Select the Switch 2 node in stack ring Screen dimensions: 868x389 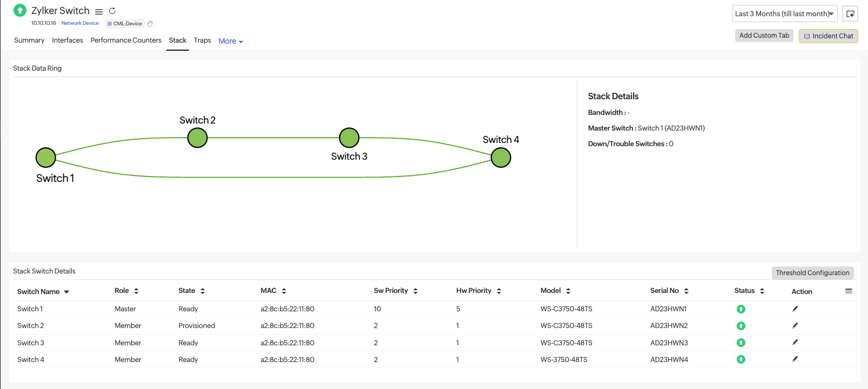click(197, 138)
